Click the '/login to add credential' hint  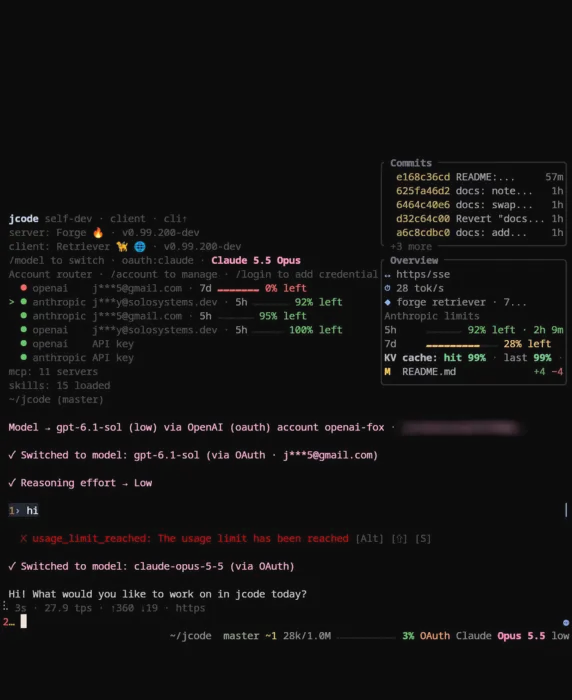pos(307,274)
